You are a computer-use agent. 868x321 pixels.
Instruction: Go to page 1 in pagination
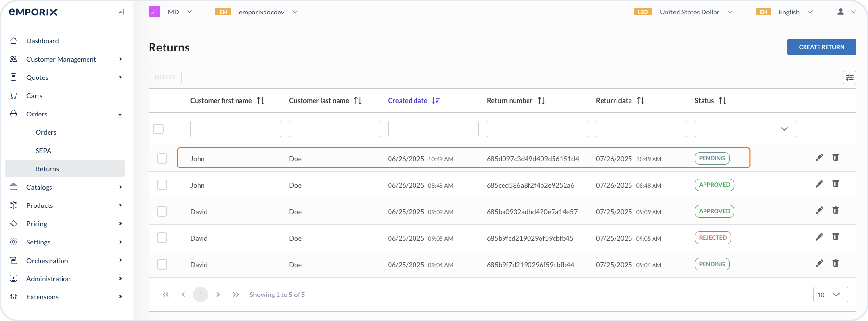coord(201,295)
